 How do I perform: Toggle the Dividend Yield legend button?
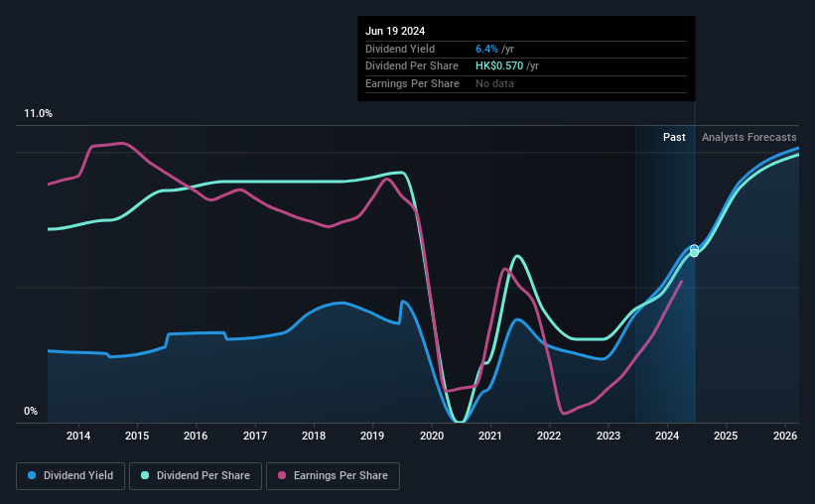[x=70, y=476]
